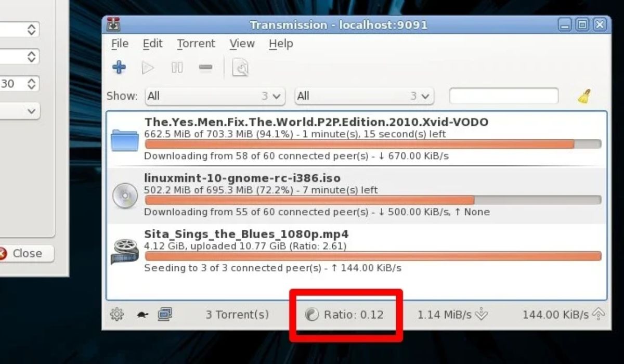This screenshot has height=364, width=624.
Task: Click the second spin arrows in left dialog
Action: pyautogui.click(x=32, y=56)
